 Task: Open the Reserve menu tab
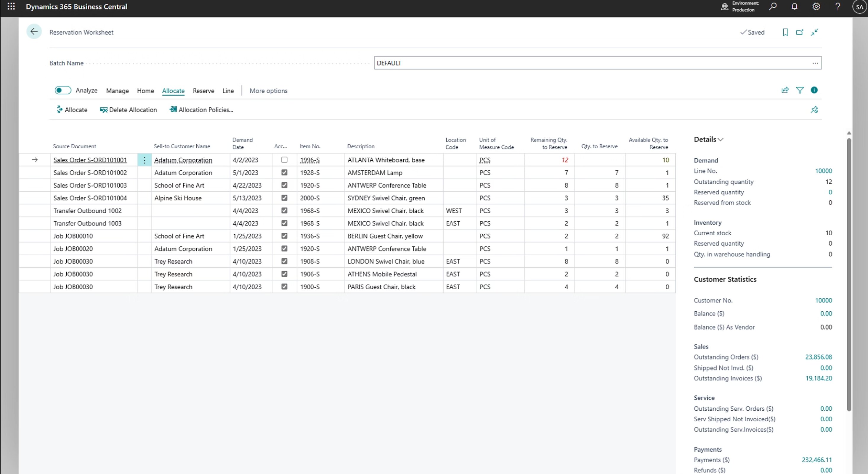[203, 91]
